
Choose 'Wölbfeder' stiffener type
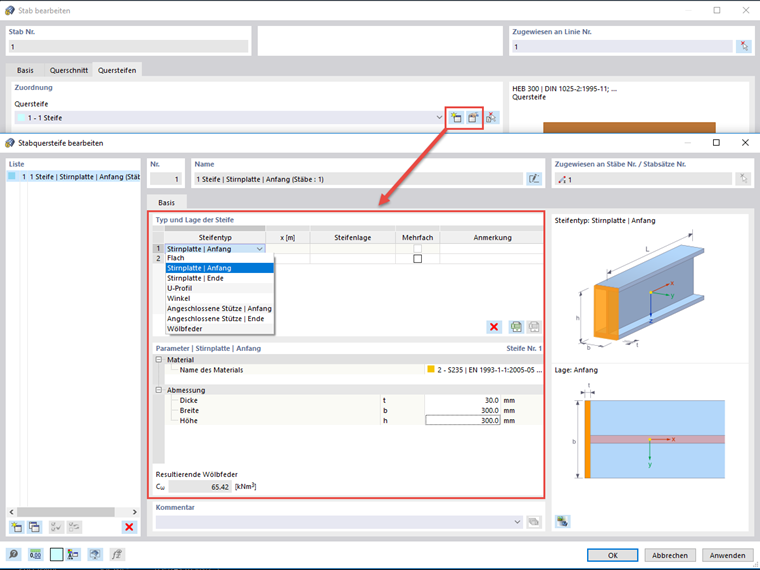220,329
